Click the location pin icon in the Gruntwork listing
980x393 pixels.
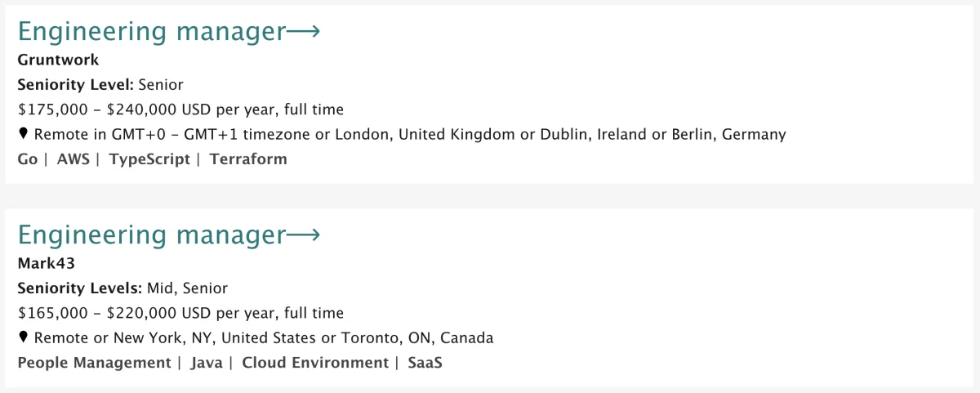pos(23,134)
